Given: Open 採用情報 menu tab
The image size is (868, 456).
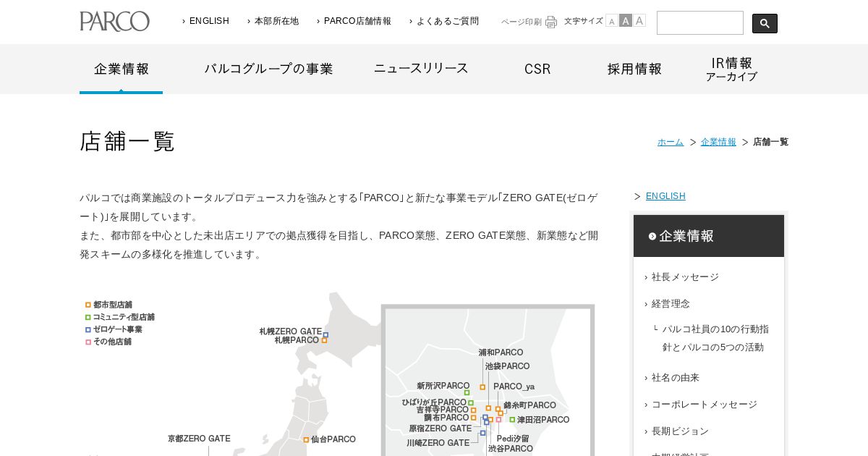Looking at the screenshot, I should point(634,69).
